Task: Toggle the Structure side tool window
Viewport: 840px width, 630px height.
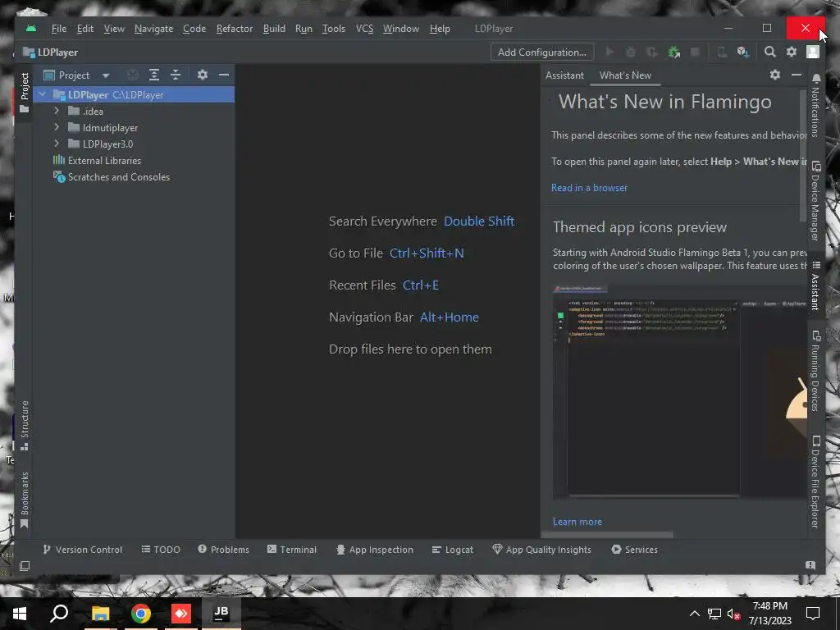Action: 25,426
